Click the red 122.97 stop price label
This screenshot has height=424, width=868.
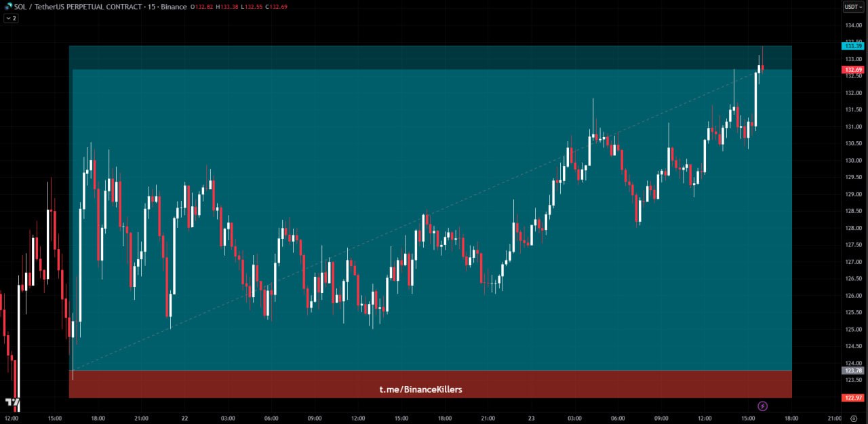(852, 398)
